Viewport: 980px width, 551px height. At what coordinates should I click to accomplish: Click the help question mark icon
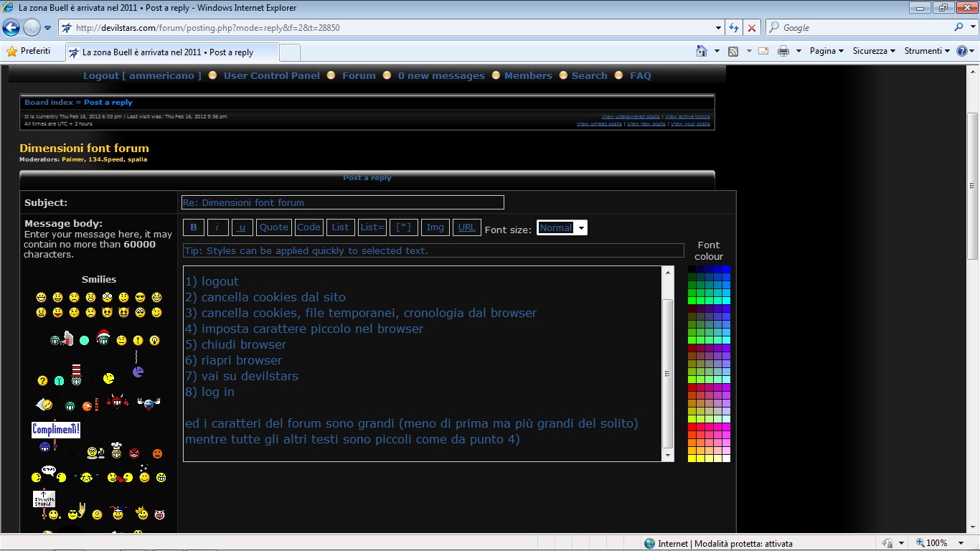(x=961, y=51)
